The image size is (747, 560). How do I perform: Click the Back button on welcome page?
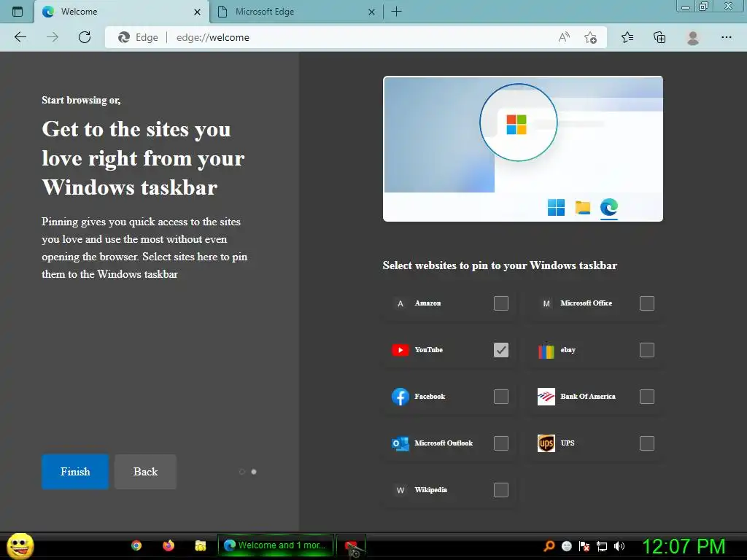tap(145, 472)
